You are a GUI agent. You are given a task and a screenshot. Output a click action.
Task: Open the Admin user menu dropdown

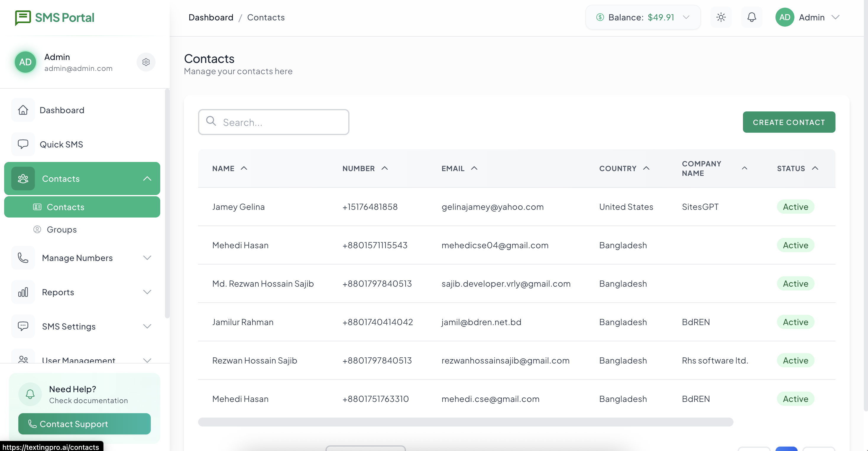[835, 17]
